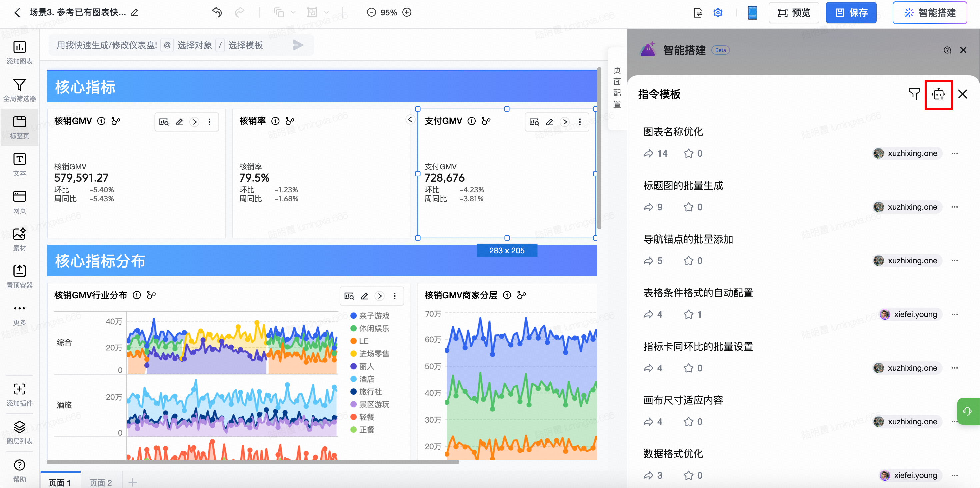Switch to the 页面 2 tab

point(100,482)
